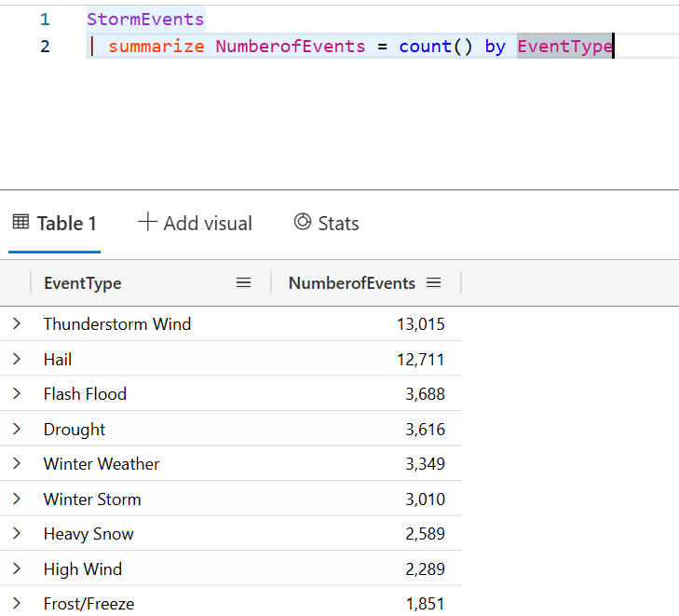Expand the Frost/Freeze row
The height and width of the screenshot is (616, 679).
pos(17,604)
